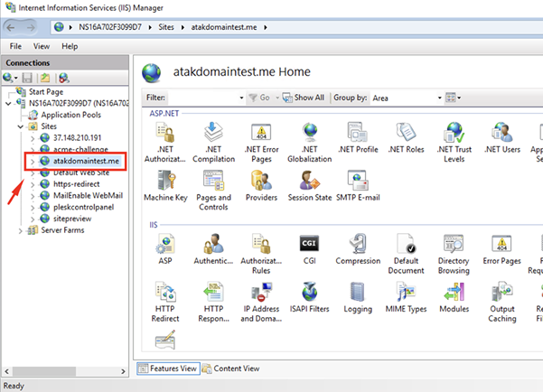Expand the 37.148.210.191 site node
Viewport: 543px width, 392px height.
pos(33,138)
